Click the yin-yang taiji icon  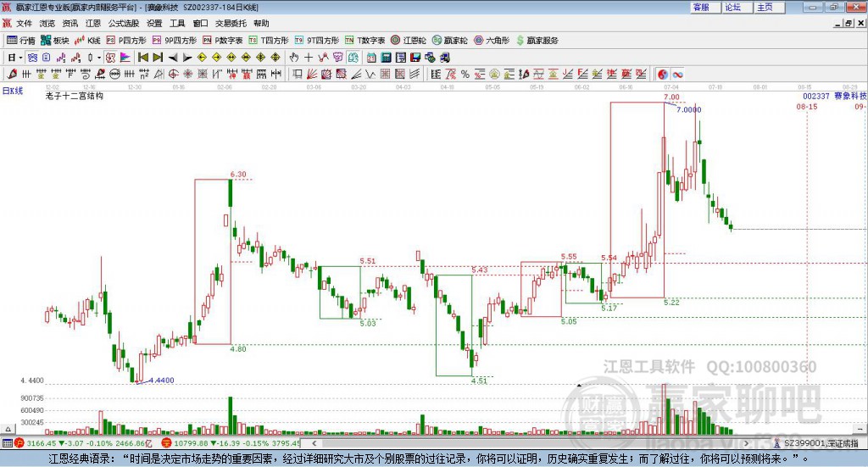point(663,74)
